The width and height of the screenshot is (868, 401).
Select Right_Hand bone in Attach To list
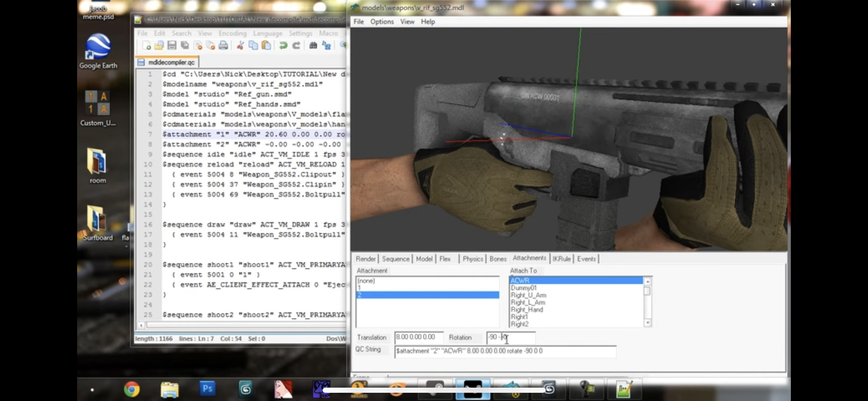click(576, 309)
